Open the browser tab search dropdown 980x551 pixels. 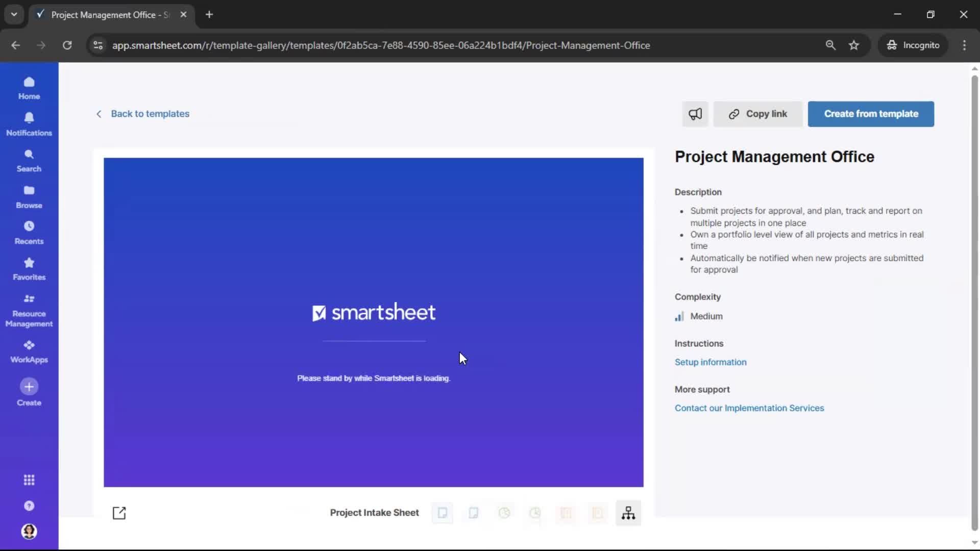coord(14,14)
